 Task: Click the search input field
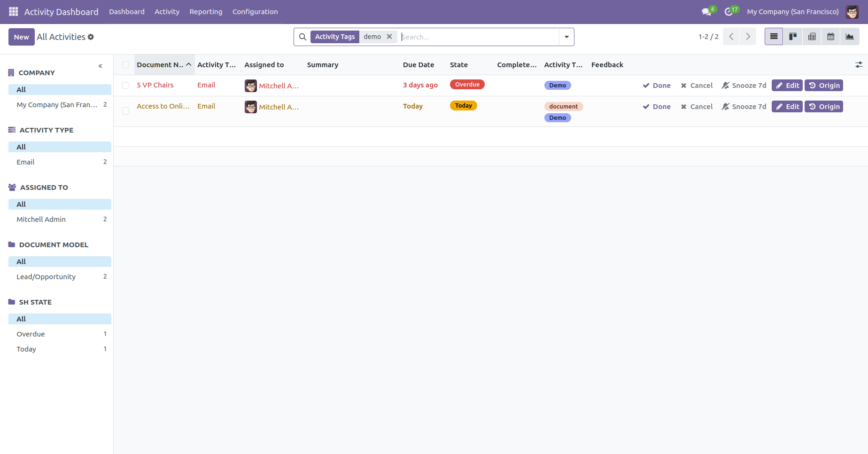click(x=479, y=37)
